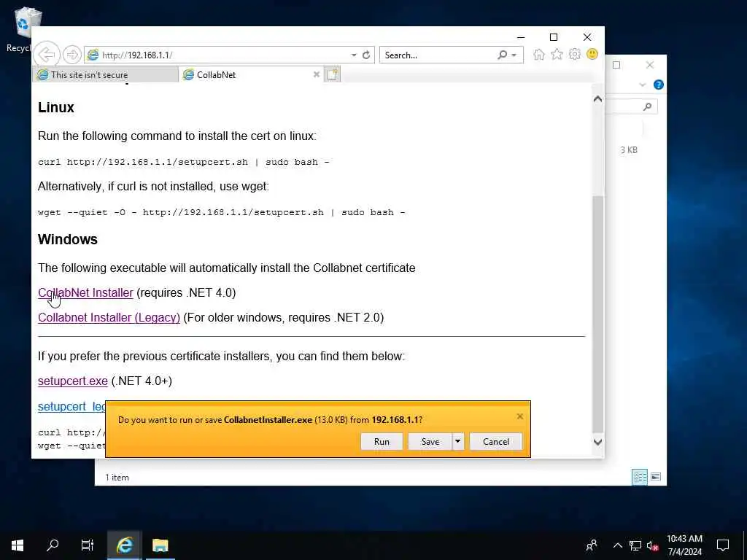Click the magnifier search icon in IE

502,55
